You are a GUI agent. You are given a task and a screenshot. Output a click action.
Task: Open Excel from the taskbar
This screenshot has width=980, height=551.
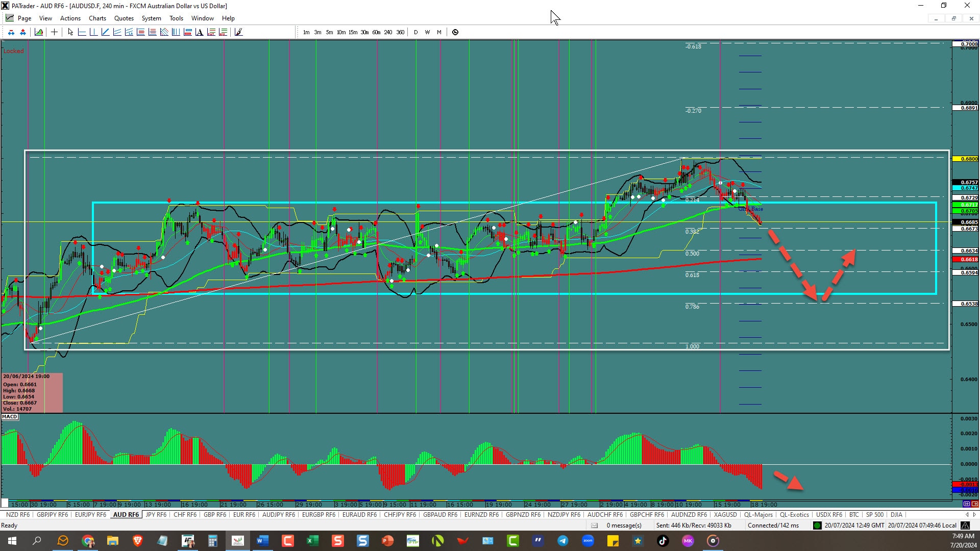click(312, 541)
